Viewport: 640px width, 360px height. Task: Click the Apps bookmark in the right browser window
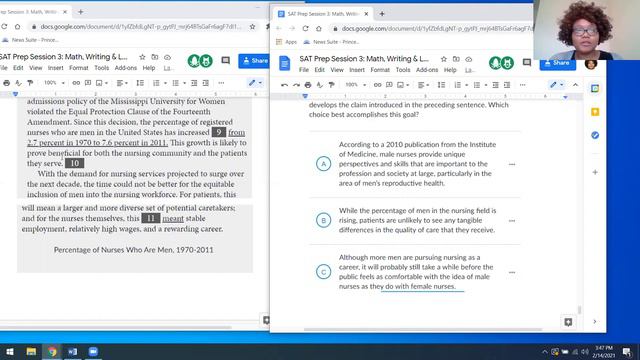tap(287, 42)
